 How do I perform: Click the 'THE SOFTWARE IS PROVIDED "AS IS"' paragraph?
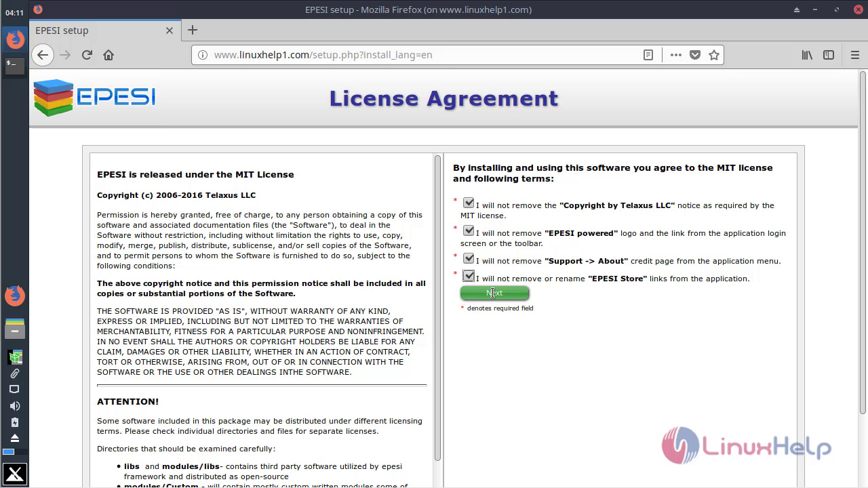[x=260, y=342]
